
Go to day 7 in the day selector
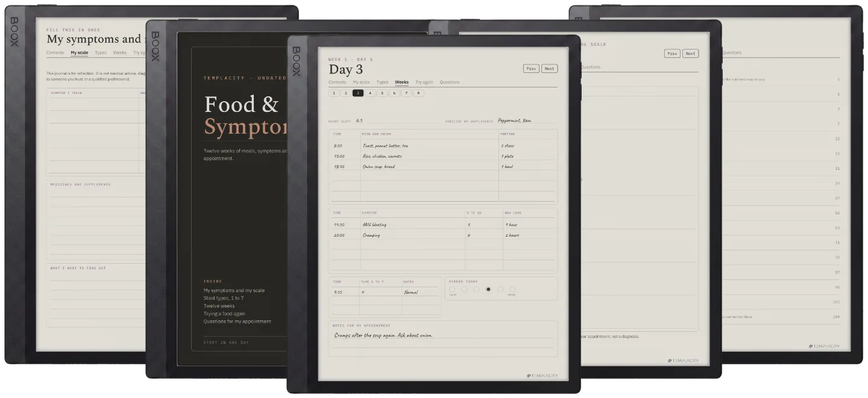coord(406,93)
